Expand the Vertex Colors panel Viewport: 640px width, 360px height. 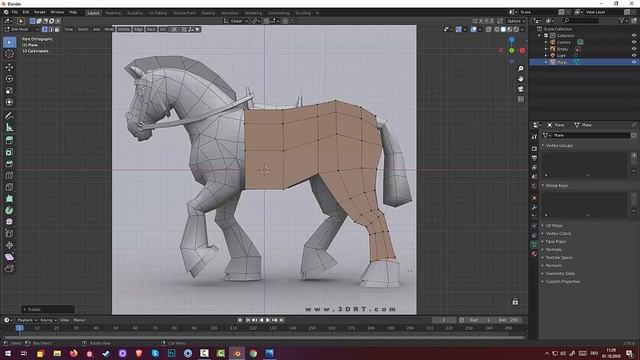coord(558,233)
